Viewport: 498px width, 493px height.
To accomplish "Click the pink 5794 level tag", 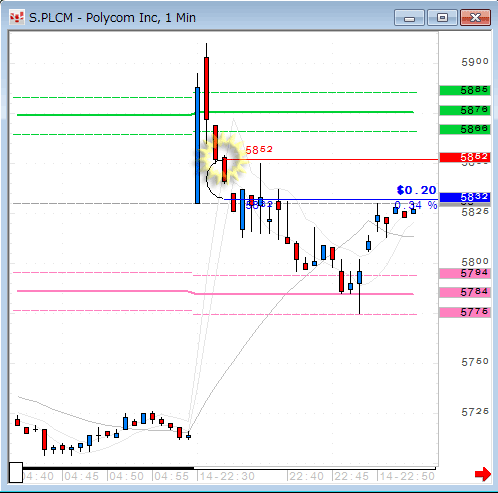I will tap(465, 273).
